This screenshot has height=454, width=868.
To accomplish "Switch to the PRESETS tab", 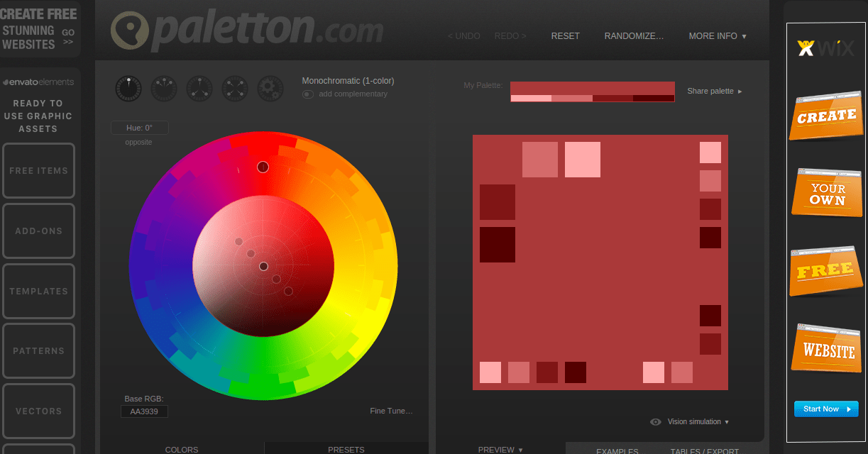I will 346,449.
